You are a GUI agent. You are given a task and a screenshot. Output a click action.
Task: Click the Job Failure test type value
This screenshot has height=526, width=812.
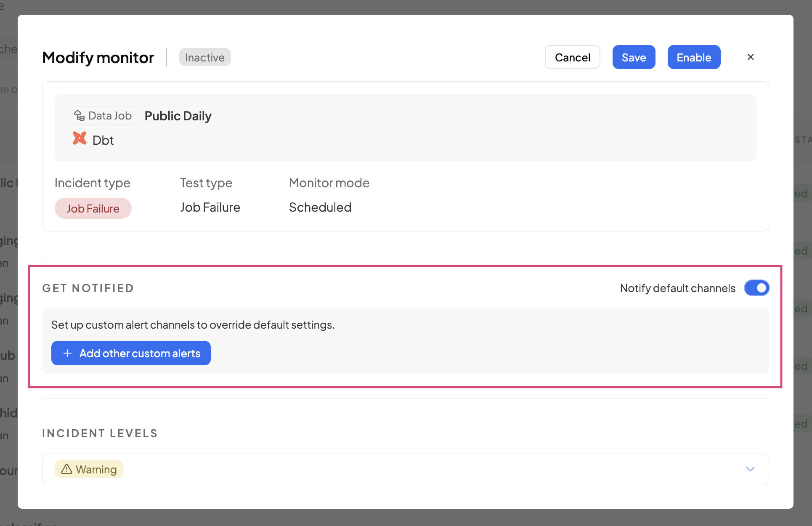(x=210, y=207)
